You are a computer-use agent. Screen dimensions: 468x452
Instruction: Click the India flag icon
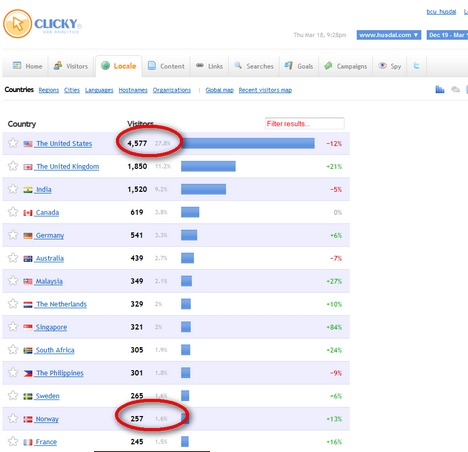tap(28, 190)
